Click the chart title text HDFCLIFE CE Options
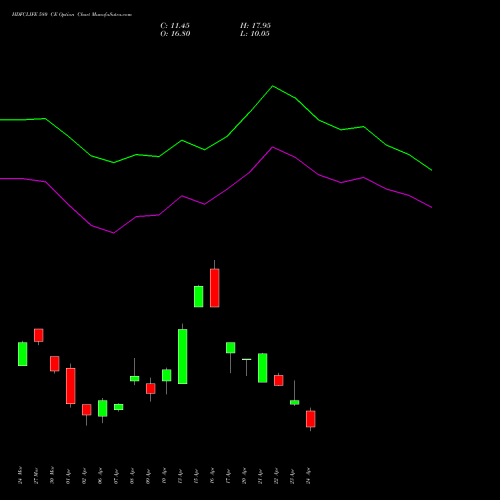 [x=72, y=15]
